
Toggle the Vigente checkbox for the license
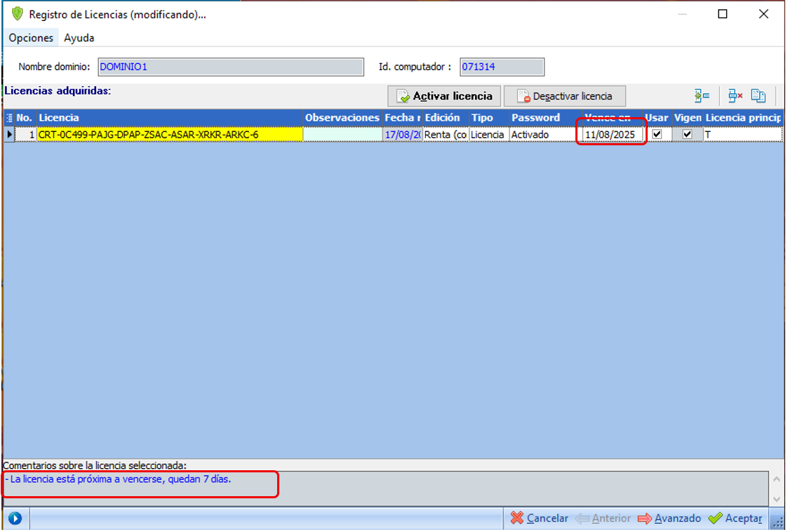687,134
